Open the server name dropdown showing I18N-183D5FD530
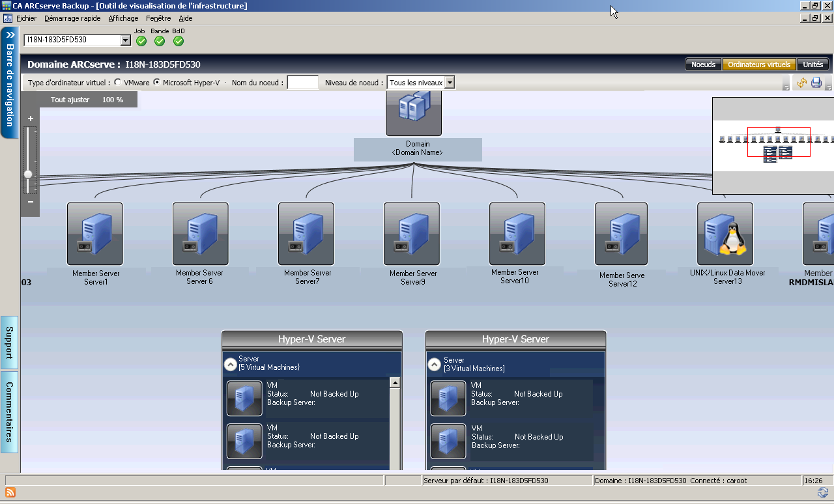Image resolution: width=834 pixels, height=504 pixels. 126,40
